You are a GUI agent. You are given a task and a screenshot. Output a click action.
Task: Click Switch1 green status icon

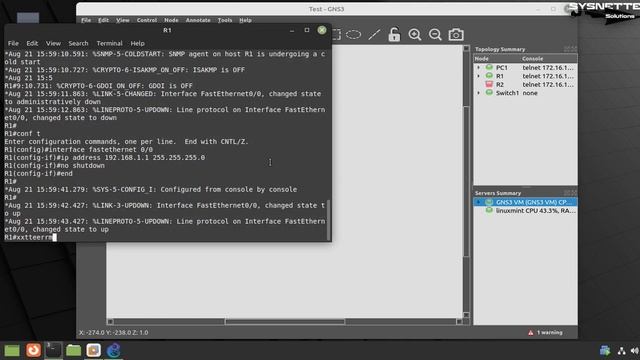click(489, 93)
